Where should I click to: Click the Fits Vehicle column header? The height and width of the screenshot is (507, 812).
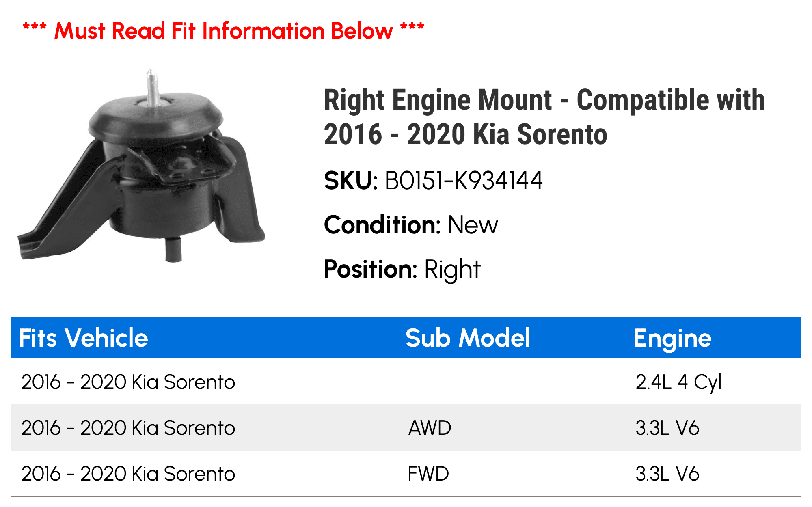click(84, 338)
